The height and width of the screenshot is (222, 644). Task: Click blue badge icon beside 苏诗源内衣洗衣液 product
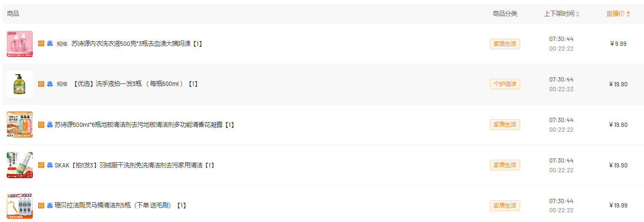pos(50,43)
